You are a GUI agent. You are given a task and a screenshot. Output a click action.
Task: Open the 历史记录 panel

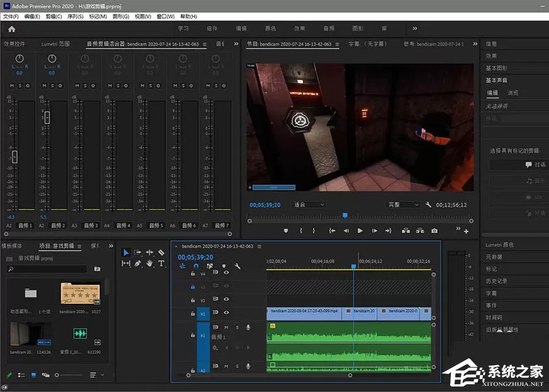pos(496,280)
